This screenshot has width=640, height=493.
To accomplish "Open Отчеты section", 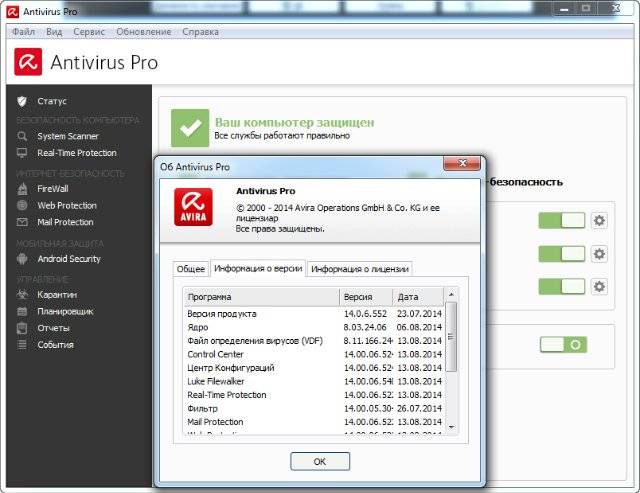I will [x=53, y=328].
